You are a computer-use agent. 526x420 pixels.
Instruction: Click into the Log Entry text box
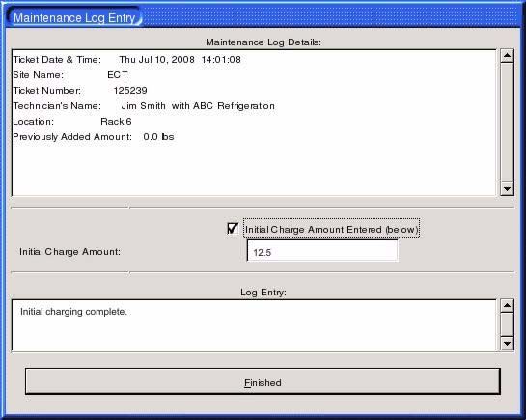point(254,325)
